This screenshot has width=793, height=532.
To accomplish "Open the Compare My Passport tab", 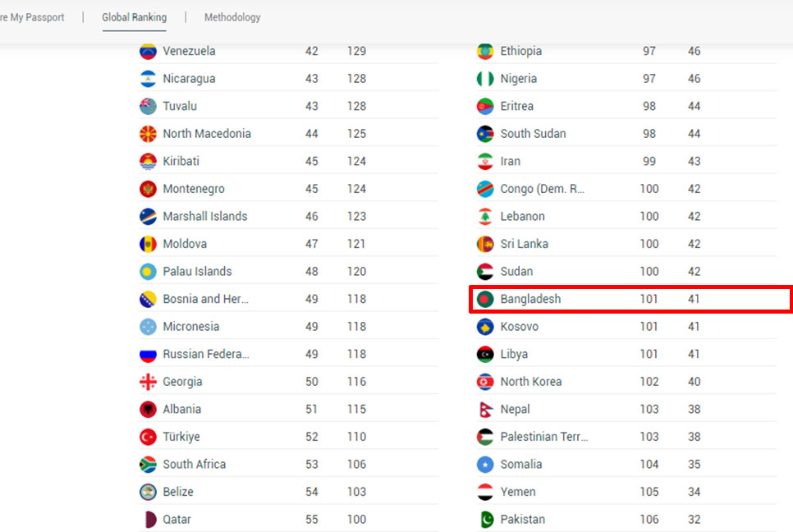I will point(32,17).
